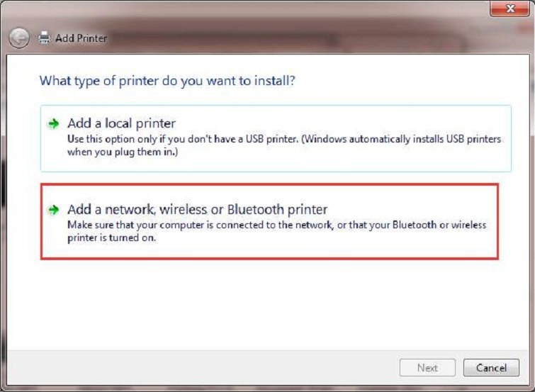Viewport: 535px width, 392px height.
Task: Choose Add a local printer
Action: (121, 123)
